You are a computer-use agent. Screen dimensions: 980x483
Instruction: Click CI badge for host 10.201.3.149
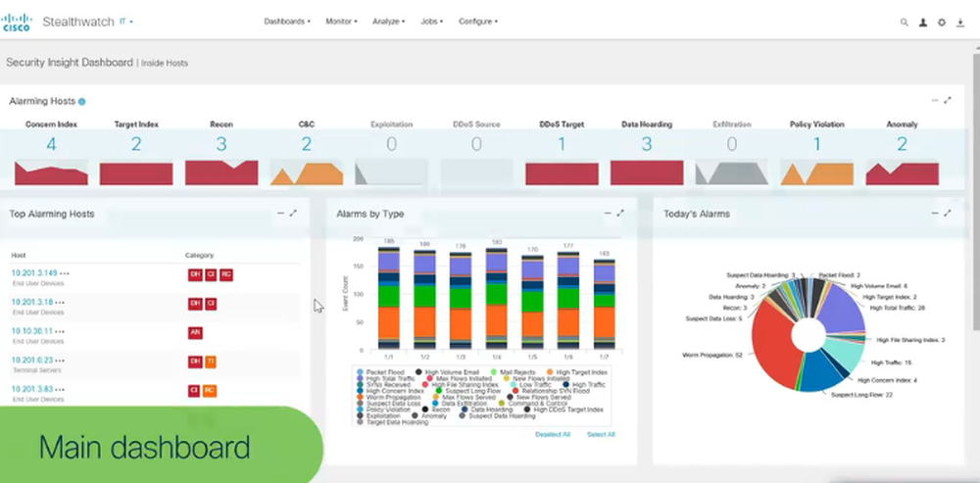point(211,275)
